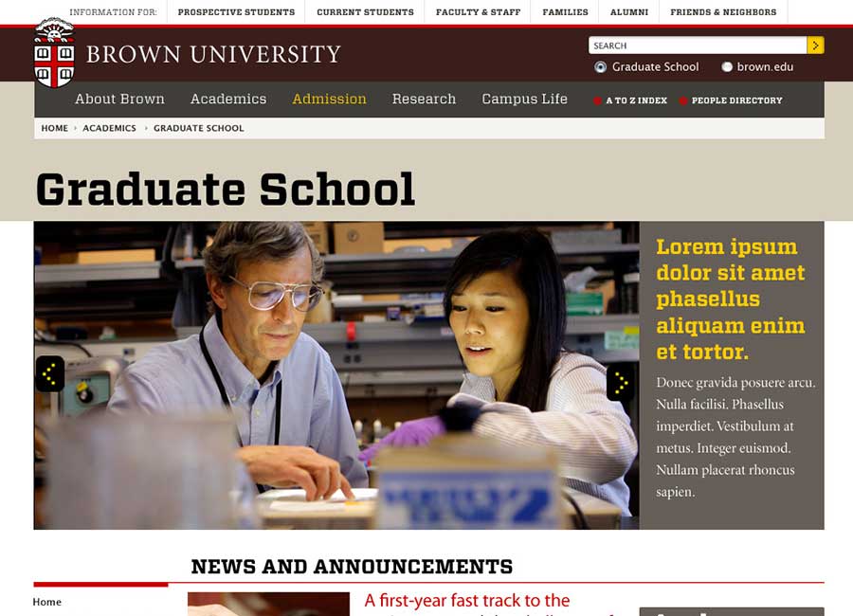Click the news article thumbnail image
Viewport: 853px width, 616px height.
268,604
